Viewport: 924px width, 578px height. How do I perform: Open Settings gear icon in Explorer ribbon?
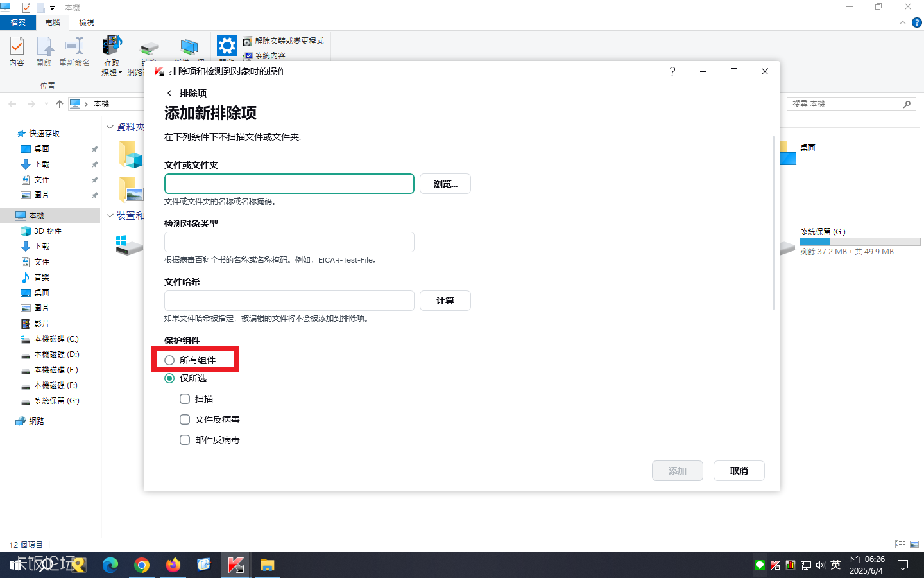[227, 46]
